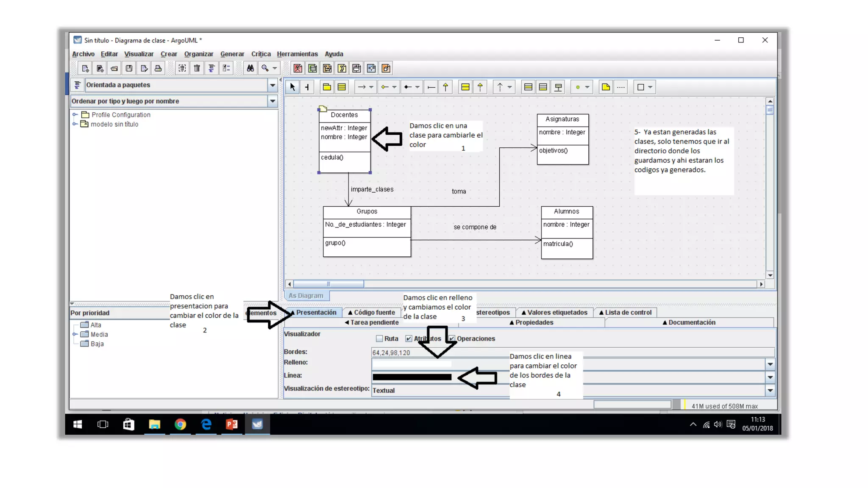
Task: Select the yellow new class tool
Action: pos(342,87)
